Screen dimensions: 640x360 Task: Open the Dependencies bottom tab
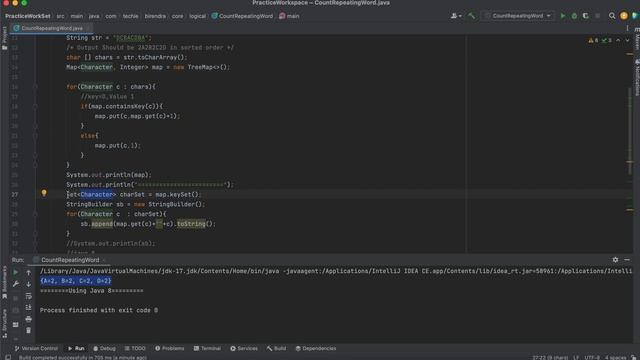tap(316, 348)
